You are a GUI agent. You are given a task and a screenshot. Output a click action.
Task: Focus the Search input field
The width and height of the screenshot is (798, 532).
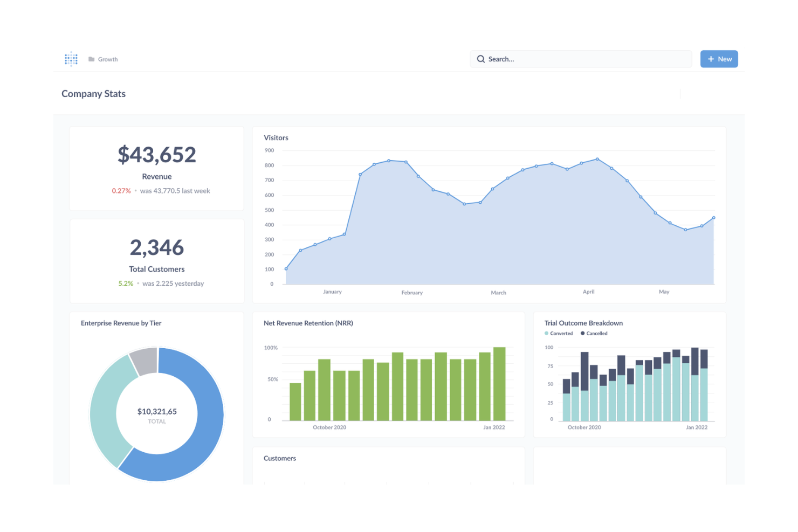point(581,59)
